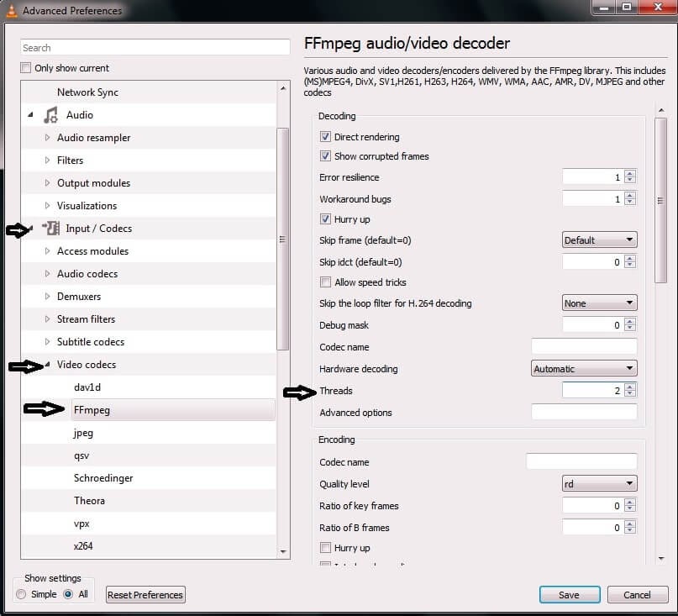Click the VLC cone icon in title bar
This screenshot has height=616, width=678.
[11, 10]
